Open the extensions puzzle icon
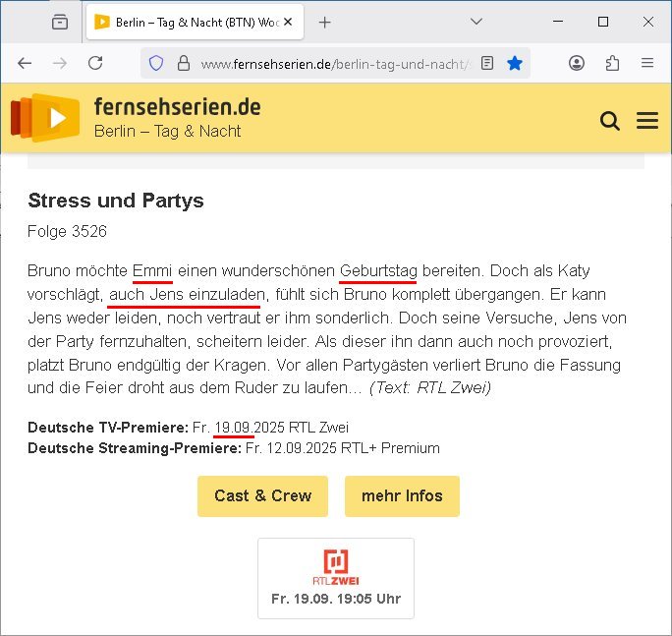Screen dimensions: 672x636 pos(612,63)
